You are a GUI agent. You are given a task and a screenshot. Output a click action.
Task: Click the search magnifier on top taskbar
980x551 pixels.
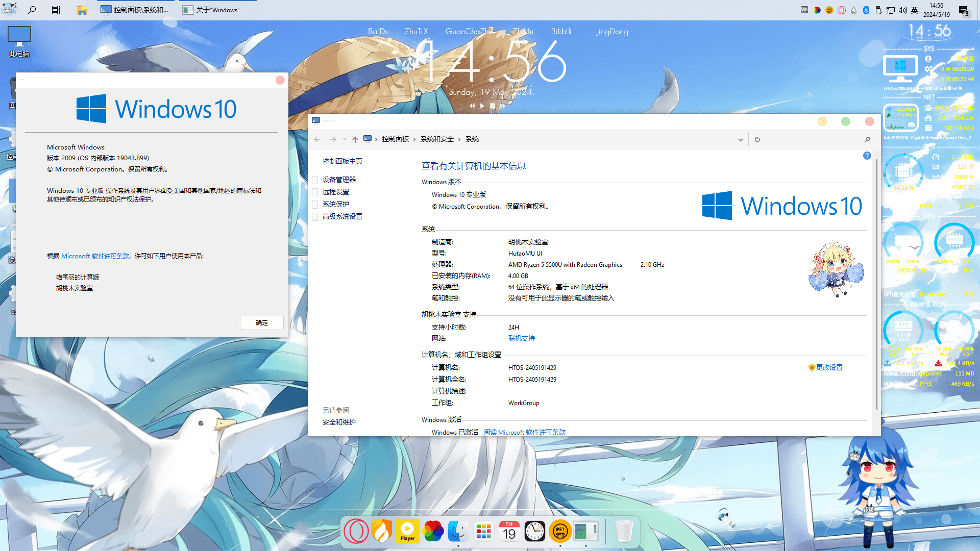coord(32,10)
